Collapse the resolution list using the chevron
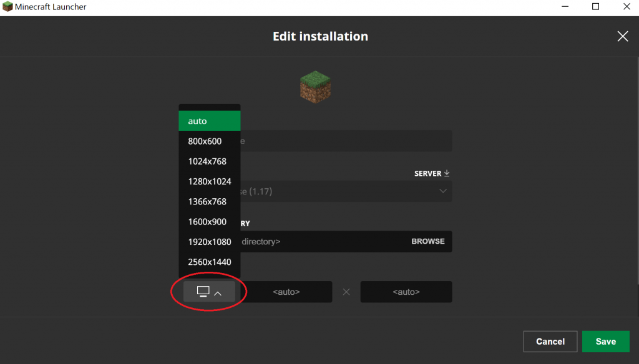 (x=218, y=293)
